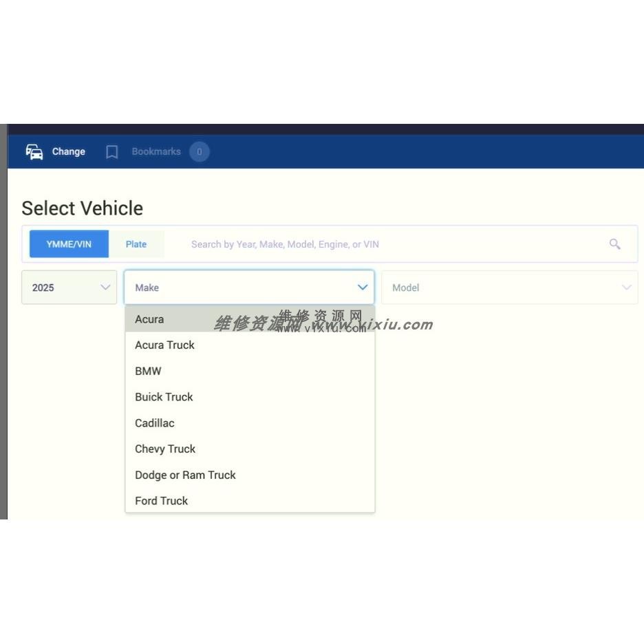Select Acura from the make list
The height and width of the screenshot is (644, 644).
tap(250, 319)
